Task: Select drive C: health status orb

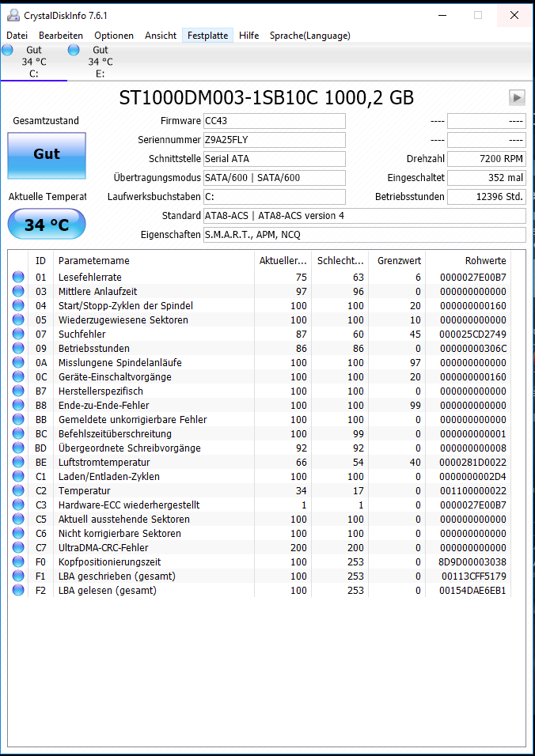Action: 7,50
